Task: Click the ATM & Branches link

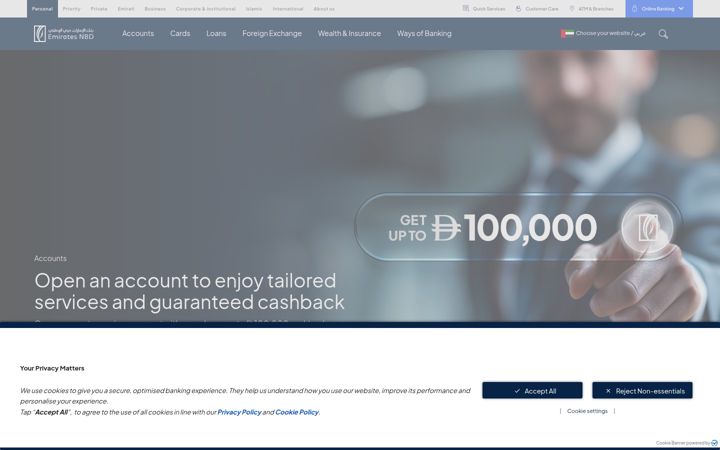Action: pos(596,9)
